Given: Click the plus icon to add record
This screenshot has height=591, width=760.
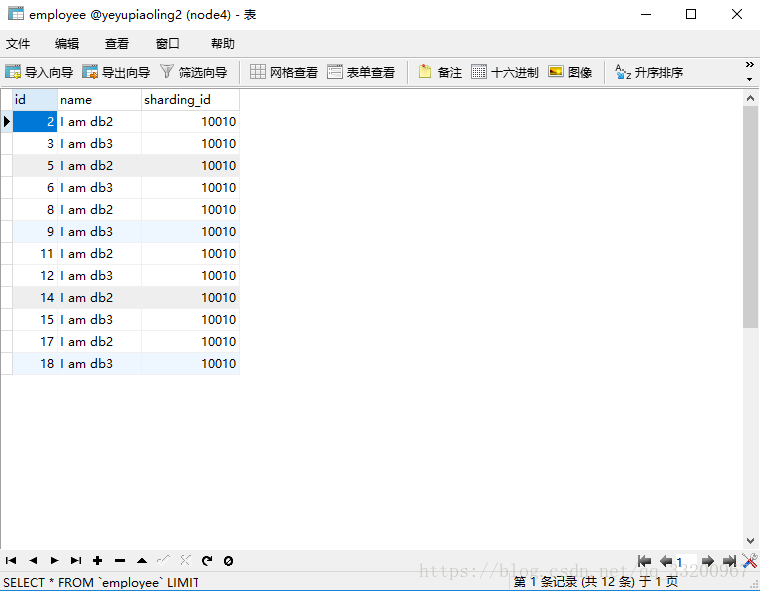Looking at the screenshot, I should [x=98, y=561].
